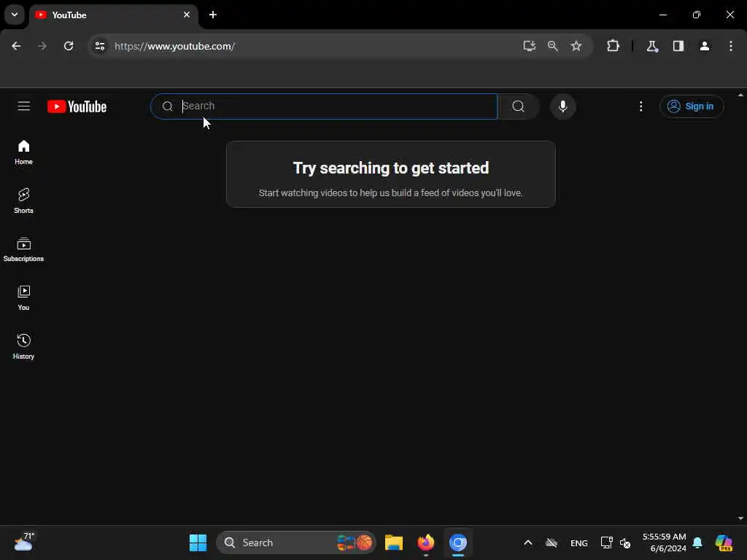Click the browser forward arrow
The image size is (747, 560).
(x=42, y=46)
